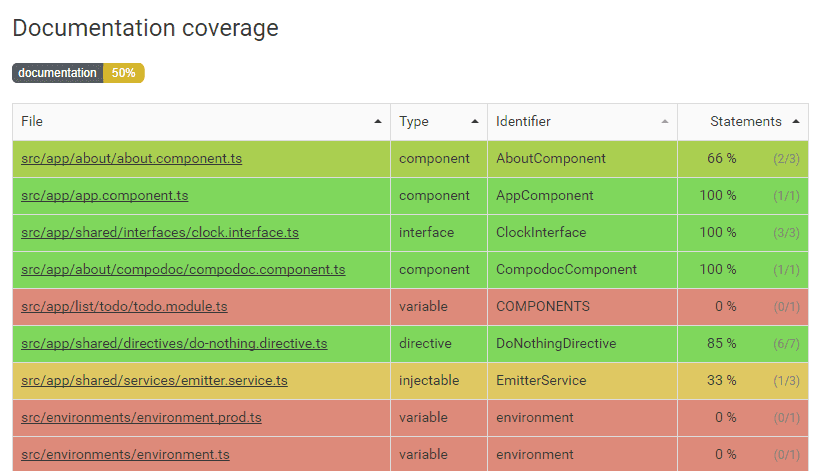Sort table by Statements column header
Viewport: 819px width, 471px height.
[x=745, y=122]
